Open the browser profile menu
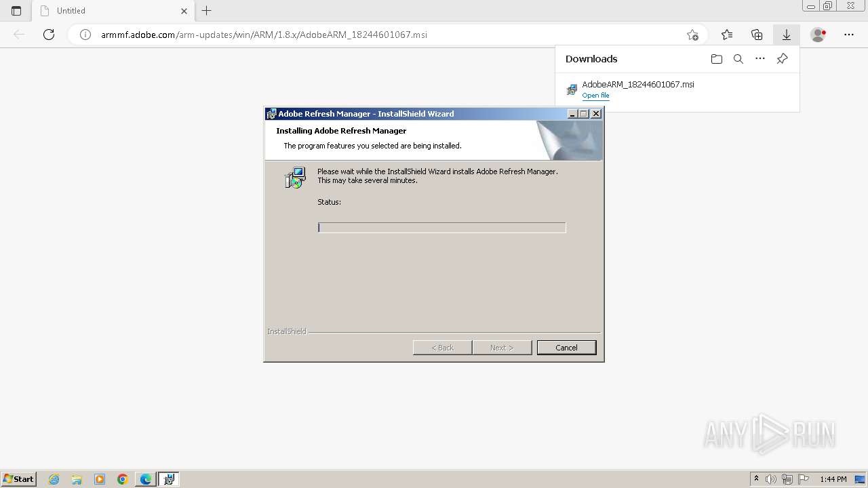This screenshot has width=868, height=488. (x=818, y=35)
